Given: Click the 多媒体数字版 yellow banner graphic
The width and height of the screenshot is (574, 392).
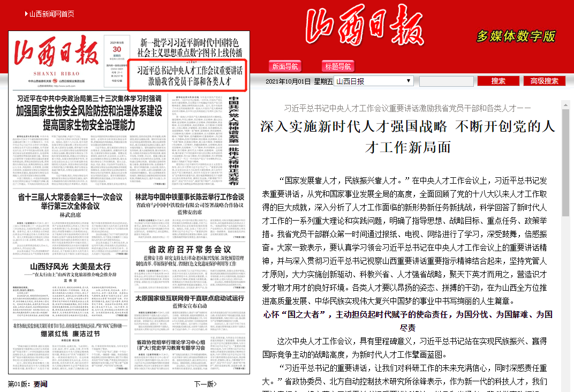Looking at the screenshot, I should (x=516, y=36).
